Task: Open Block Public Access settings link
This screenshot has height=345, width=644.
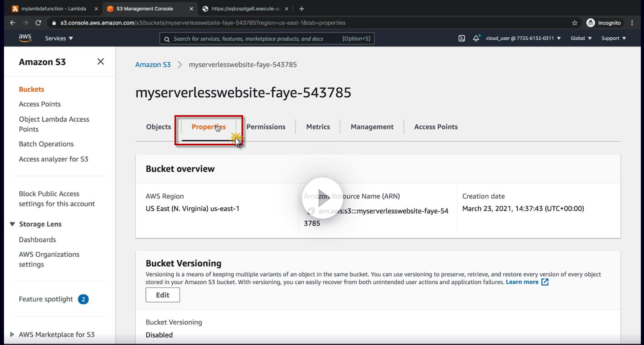Action: (57, 199)
